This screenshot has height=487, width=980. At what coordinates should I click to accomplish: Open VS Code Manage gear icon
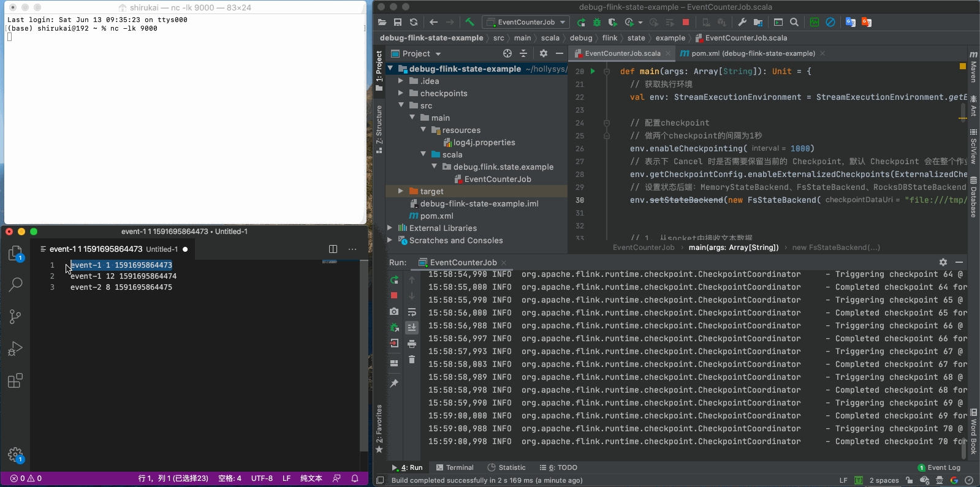point(15,455)
